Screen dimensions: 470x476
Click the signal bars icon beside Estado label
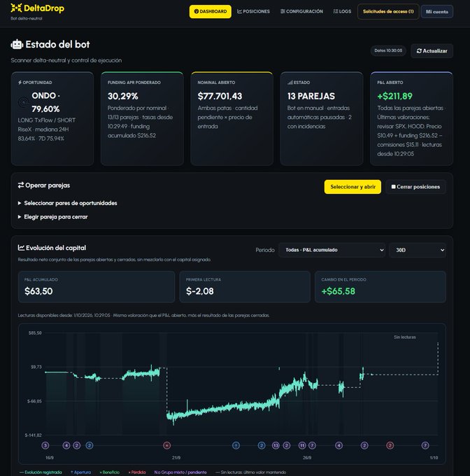coord(290,83)
